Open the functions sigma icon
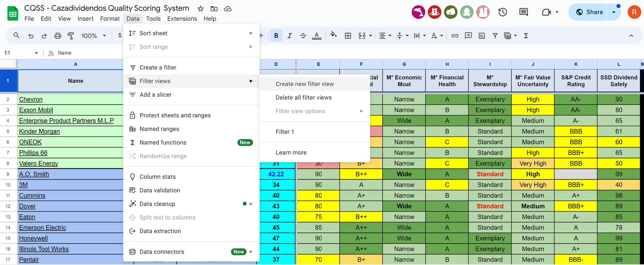Image resolution: width=644 pixels, height=265 pixels. (x=526, y=36)
